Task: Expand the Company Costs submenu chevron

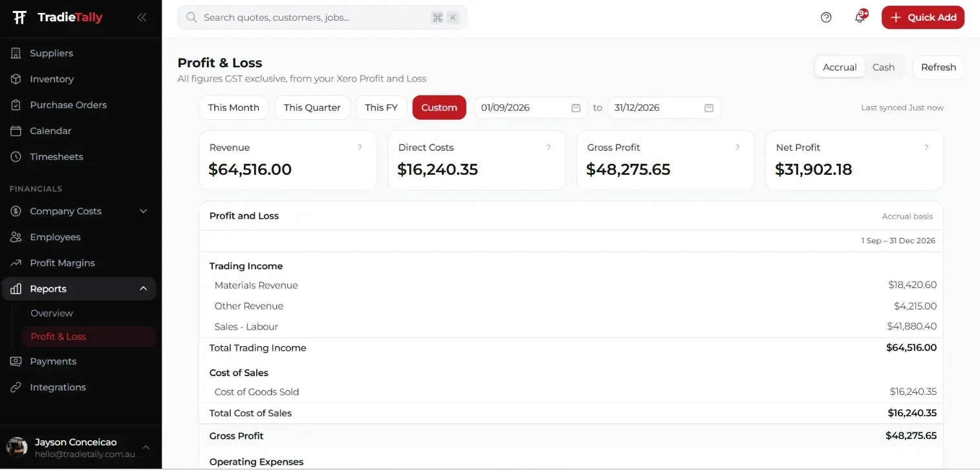Action: click(x=144, y=211)
